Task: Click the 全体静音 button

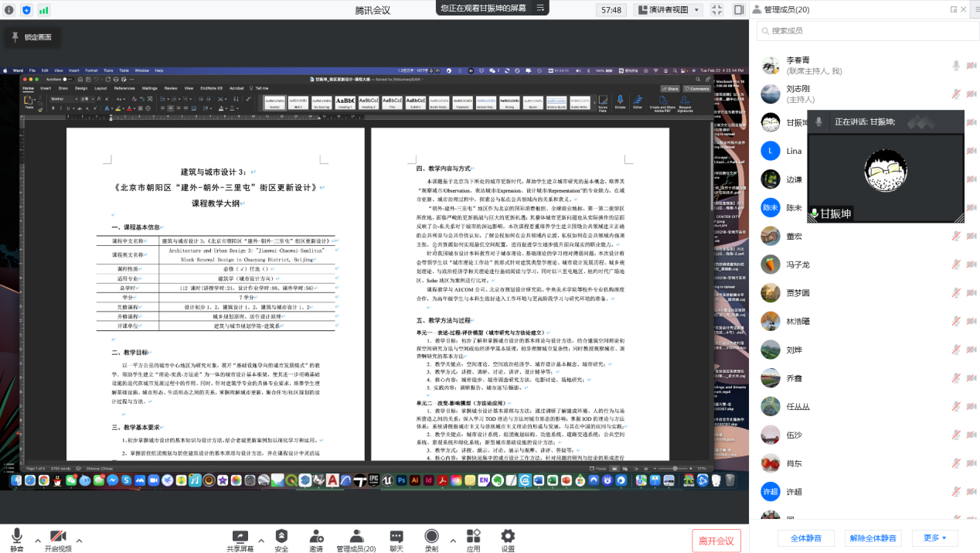Action: [x=805, y=538]
